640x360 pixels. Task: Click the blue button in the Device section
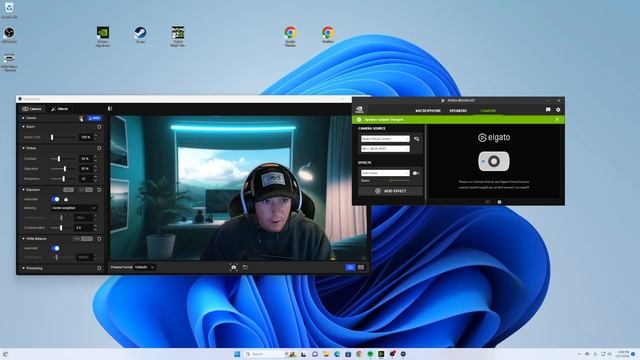click(95, 118)
